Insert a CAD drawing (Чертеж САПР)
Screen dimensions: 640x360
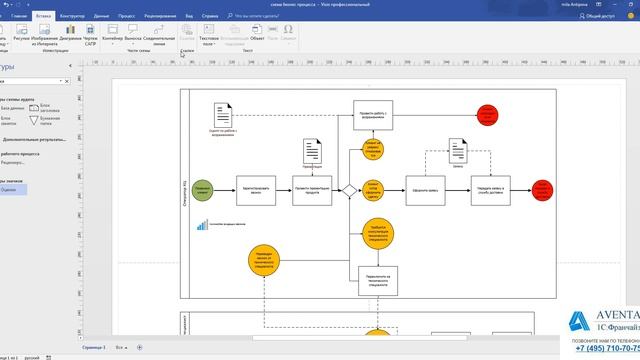[90, 35]
